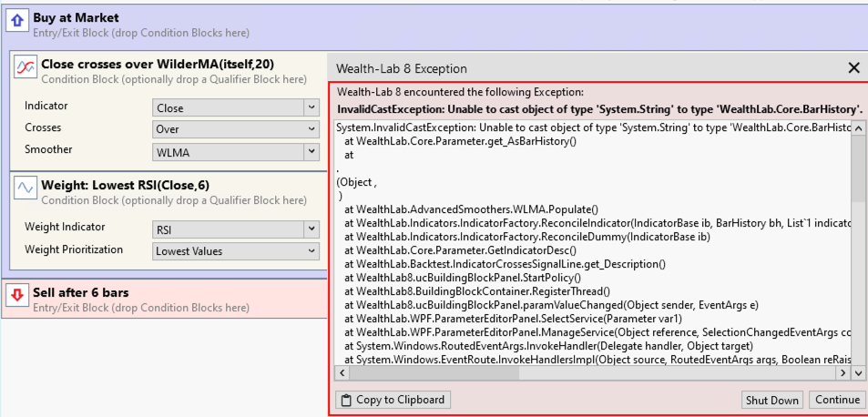Click the clipboard icon on Copy to Clipboard
868x417 pixels.
tap(346, 400)
